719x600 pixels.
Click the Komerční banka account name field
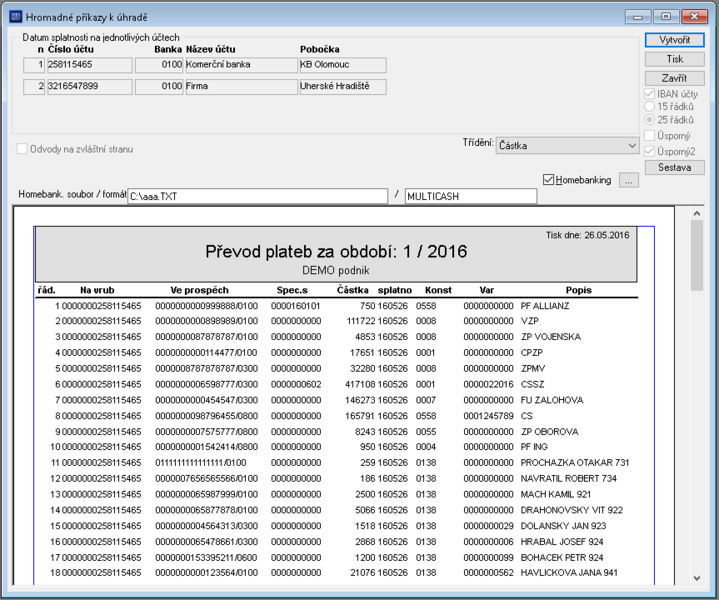[241, 65]
